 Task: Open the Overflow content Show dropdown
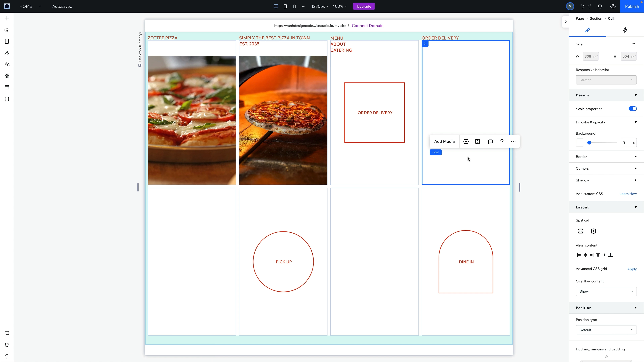606,291
